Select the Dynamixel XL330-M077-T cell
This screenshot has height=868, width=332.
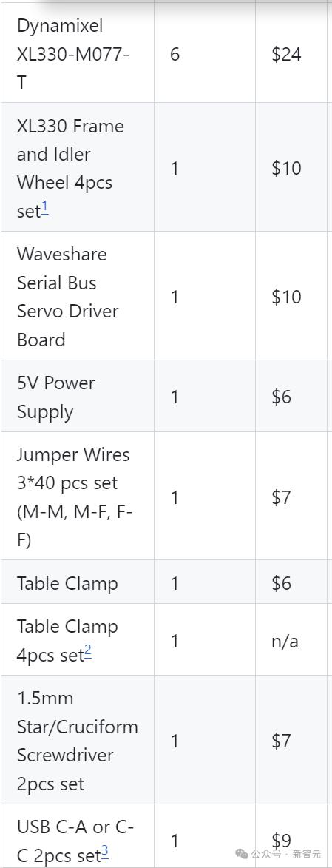(78, 54)
